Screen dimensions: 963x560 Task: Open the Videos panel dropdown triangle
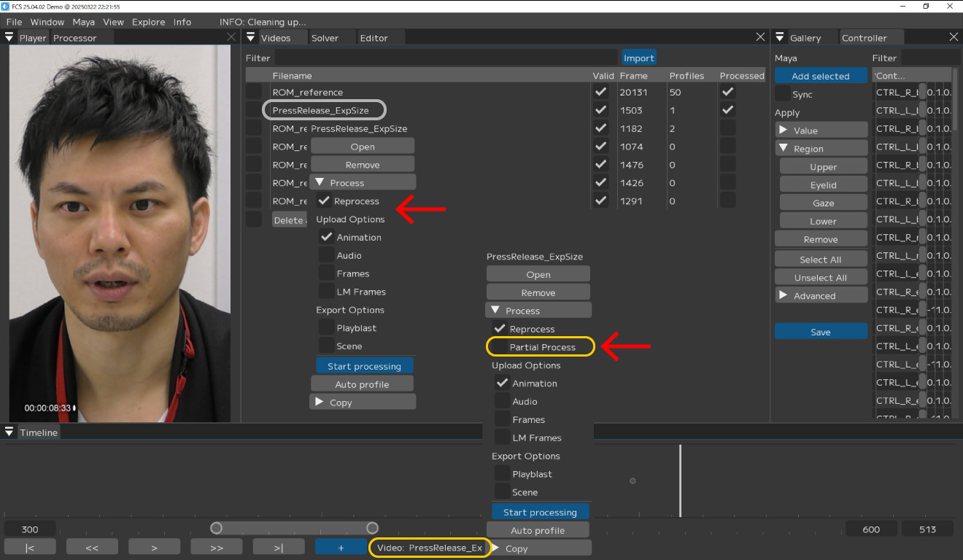pos(251,37)
